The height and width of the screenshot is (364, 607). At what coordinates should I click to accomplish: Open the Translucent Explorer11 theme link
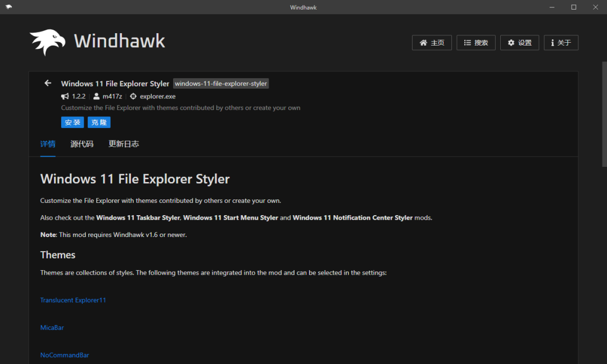(73, 300)
